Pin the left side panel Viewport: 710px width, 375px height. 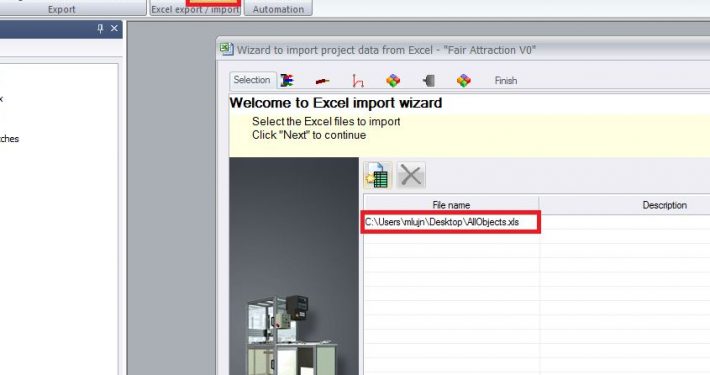tap(100, 29)
